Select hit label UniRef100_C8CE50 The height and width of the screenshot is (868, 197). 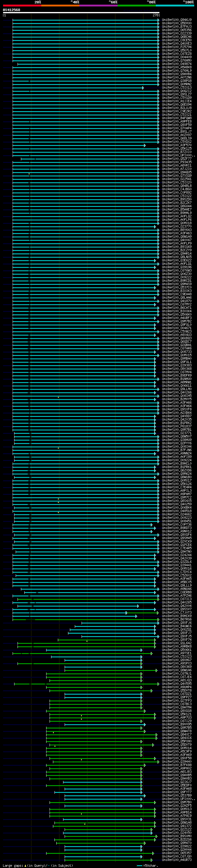[177, 40]
